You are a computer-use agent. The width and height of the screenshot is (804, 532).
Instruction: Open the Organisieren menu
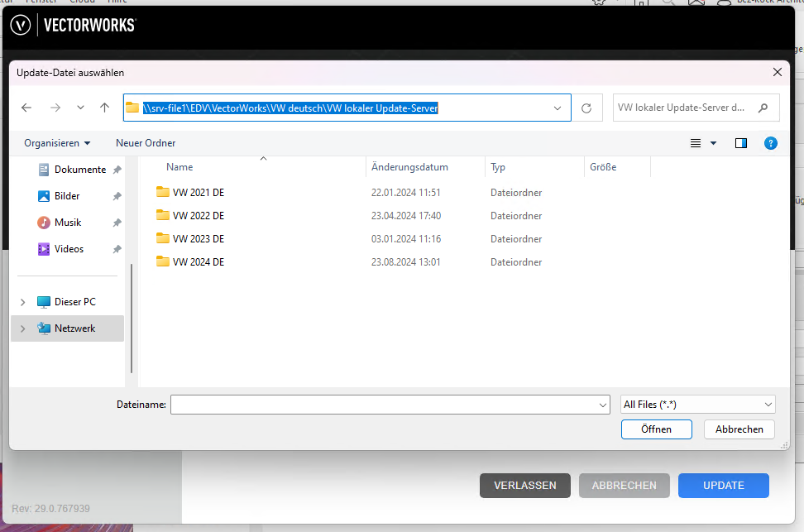[57, 143]
